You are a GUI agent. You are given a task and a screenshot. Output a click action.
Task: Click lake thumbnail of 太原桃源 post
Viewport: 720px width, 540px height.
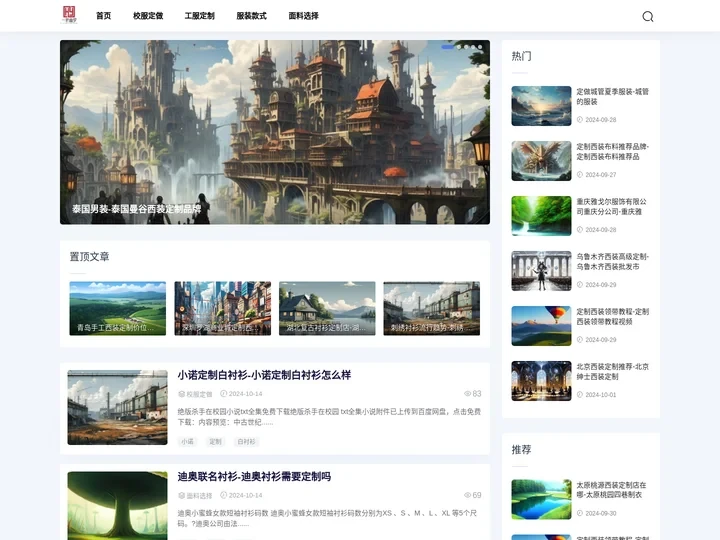pos(541,499)
